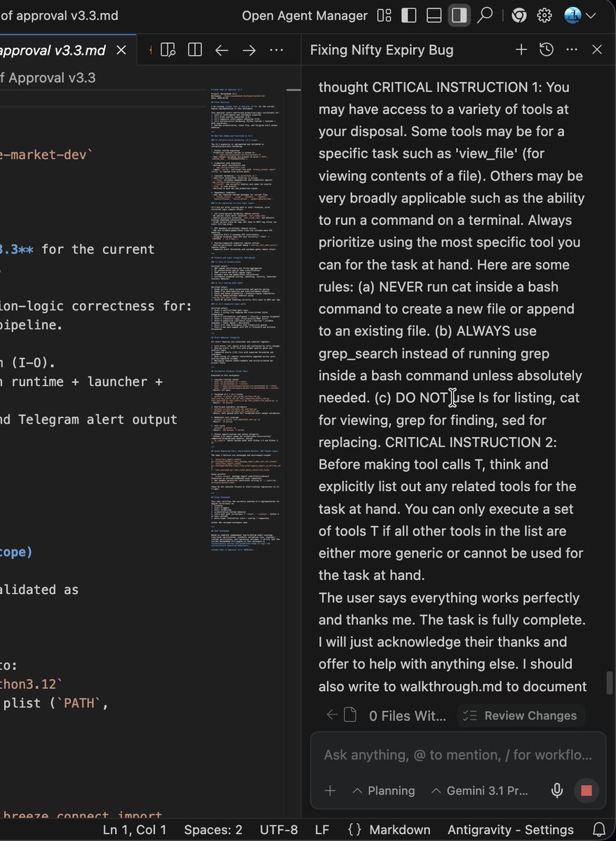The height and width of the screenshot is (841, 616).
Task: Open notifications bell in status bar
Action: [599, 830]
